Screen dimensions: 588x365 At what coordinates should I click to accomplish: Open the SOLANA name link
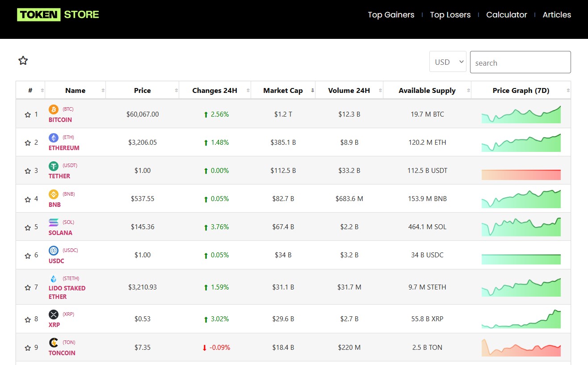(x=60, y=233)
